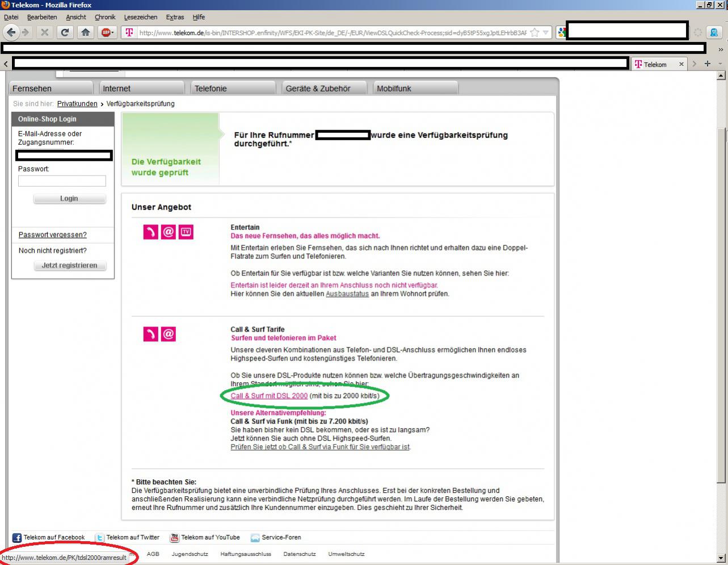Screen dimensions: 728x565
Task: Open the Lesezeichen menu
Action: tap(141, 17)
